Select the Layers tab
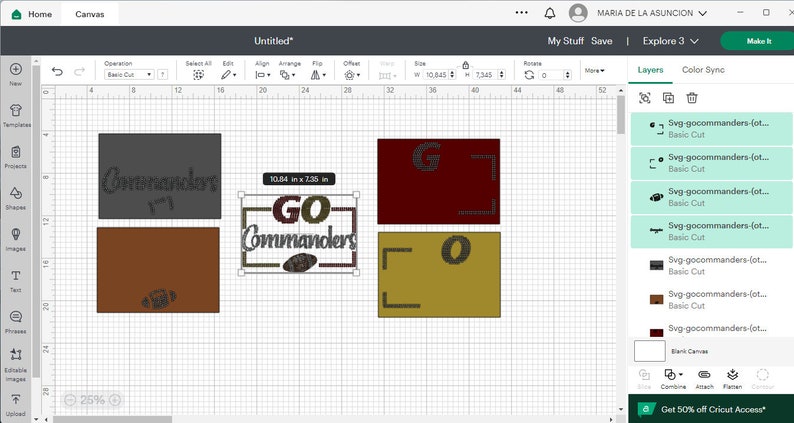Screen dimensions: 794x423 650,70
